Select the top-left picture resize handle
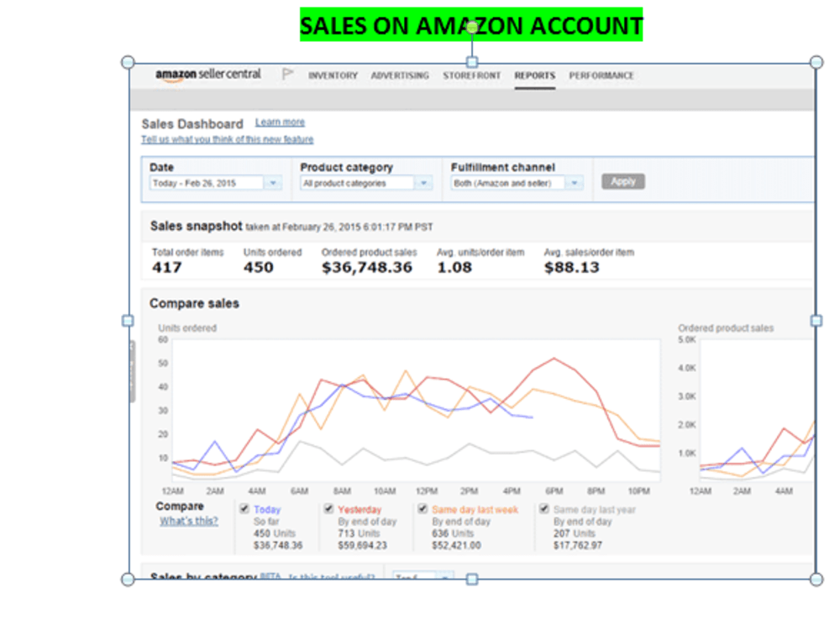 (x=128, y=62)
